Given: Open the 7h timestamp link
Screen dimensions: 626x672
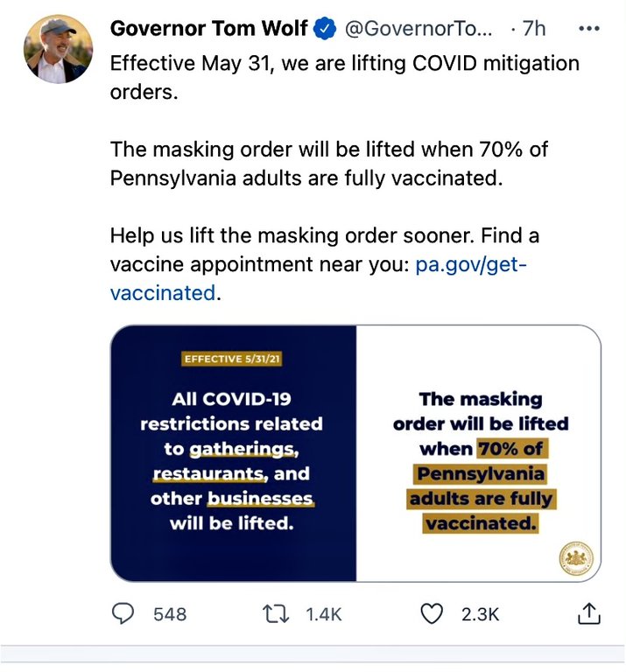Looking at the screenshot, I should pos(533,29).
